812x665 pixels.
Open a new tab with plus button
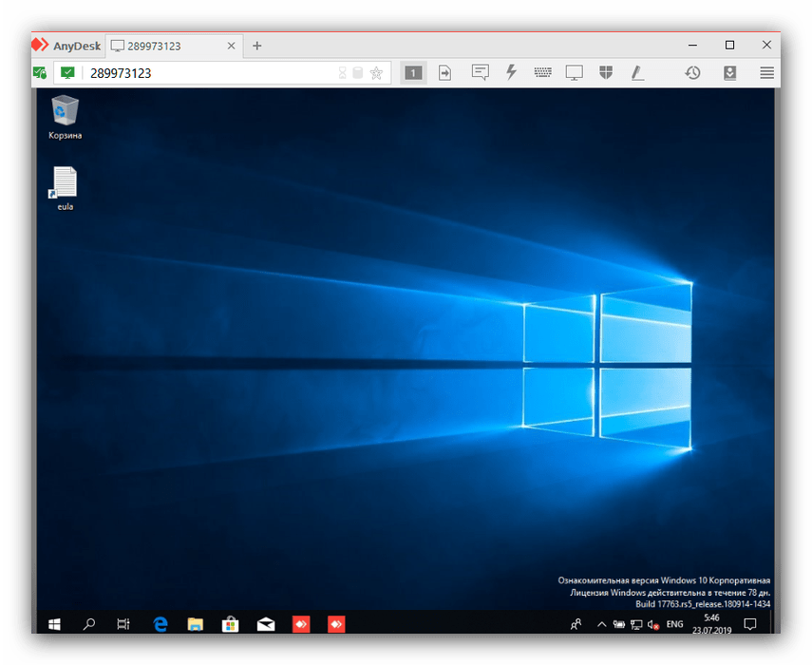point(256,46)
